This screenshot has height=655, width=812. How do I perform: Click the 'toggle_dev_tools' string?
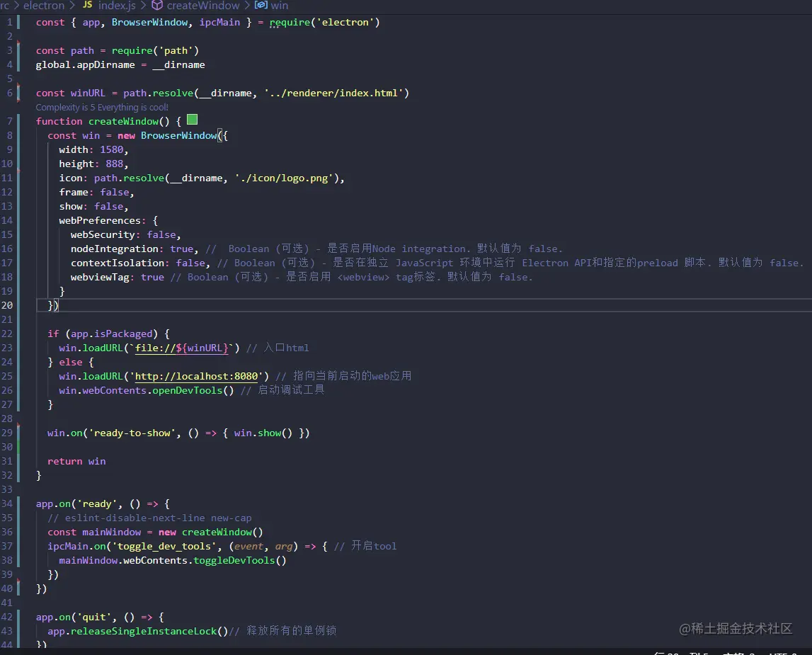tap(164, 546)
